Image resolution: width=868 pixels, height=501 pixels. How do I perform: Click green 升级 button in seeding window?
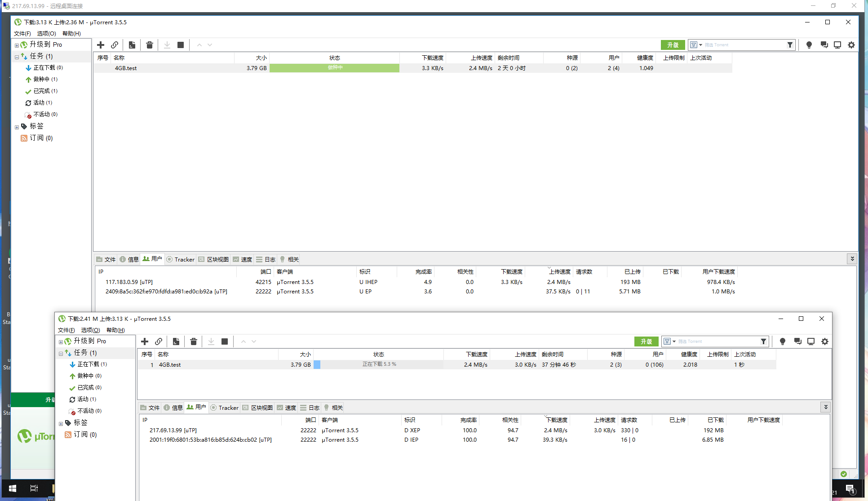[673, 45]
